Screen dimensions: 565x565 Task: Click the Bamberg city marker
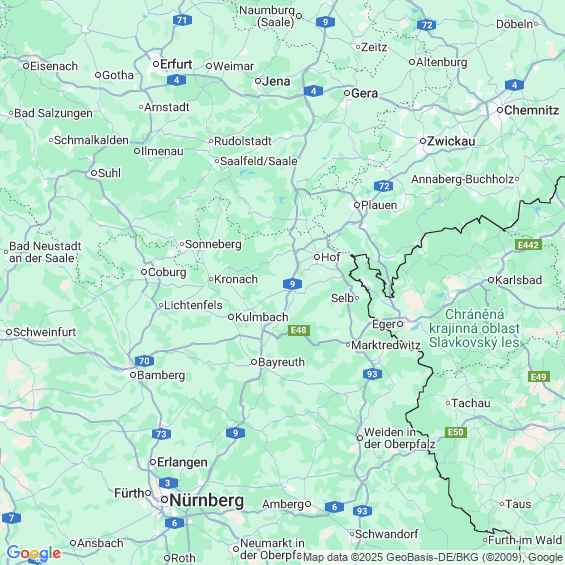[133, 375]
